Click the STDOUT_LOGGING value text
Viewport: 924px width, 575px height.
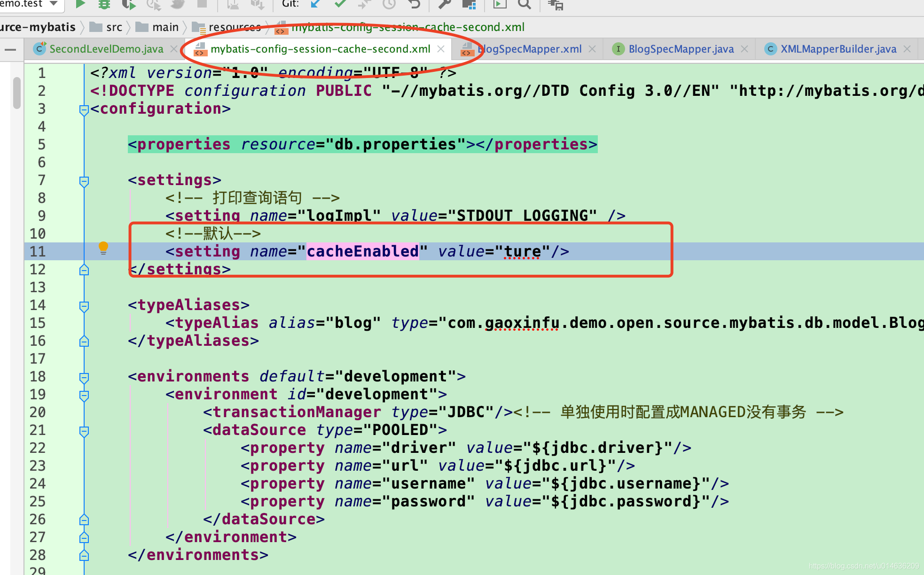[522, 216]
